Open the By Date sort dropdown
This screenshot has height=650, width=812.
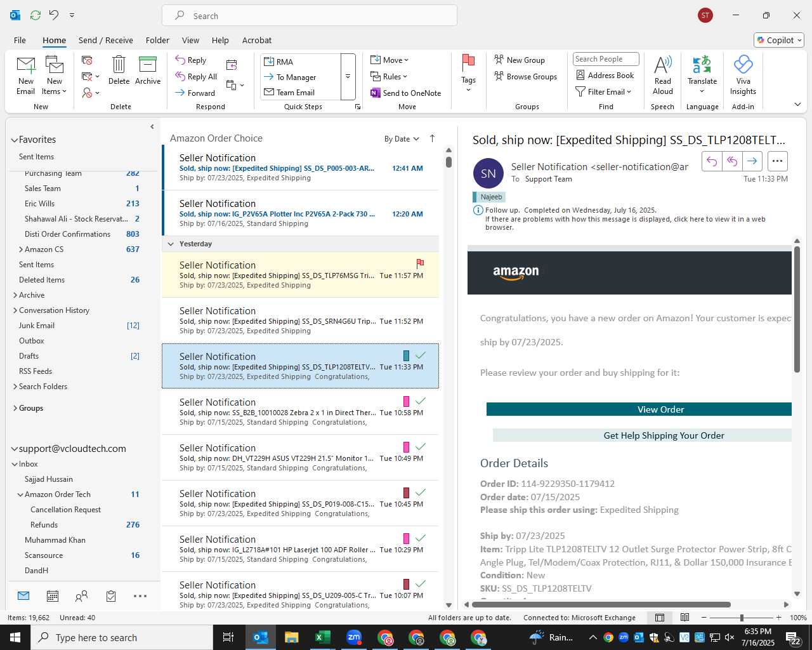[402, 139]
